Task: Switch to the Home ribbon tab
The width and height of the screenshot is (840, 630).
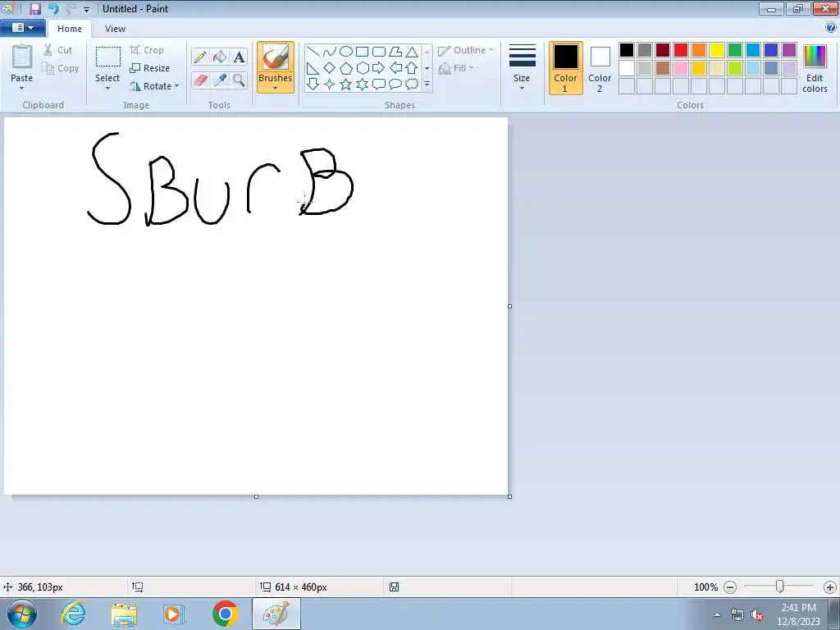Action: [70, 29]
